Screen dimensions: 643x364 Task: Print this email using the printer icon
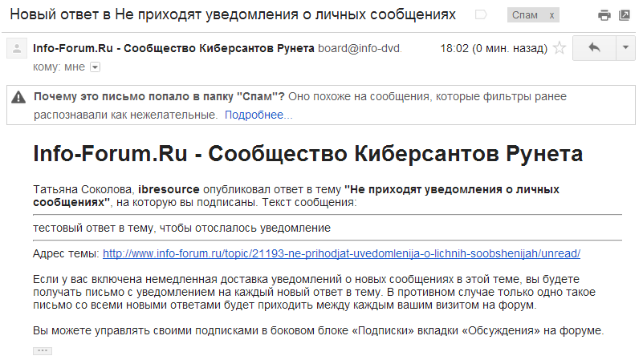[x=604, y=15]
